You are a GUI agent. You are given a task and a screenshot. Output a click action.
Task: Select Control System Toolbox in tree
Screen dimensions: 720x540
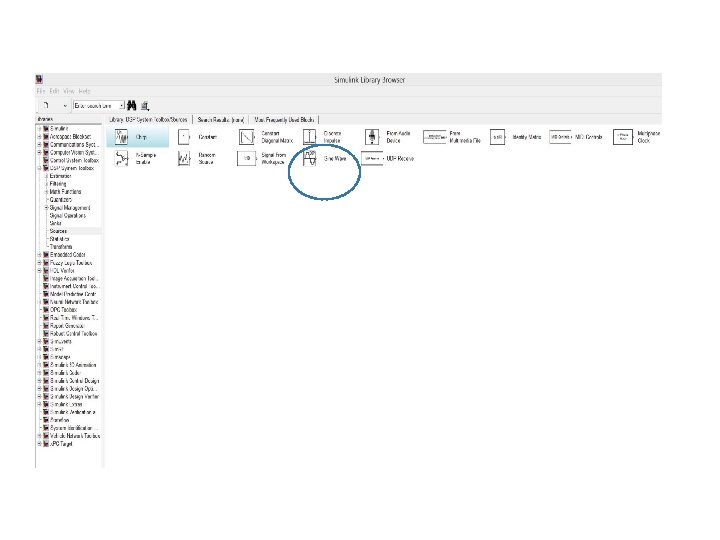74,160
